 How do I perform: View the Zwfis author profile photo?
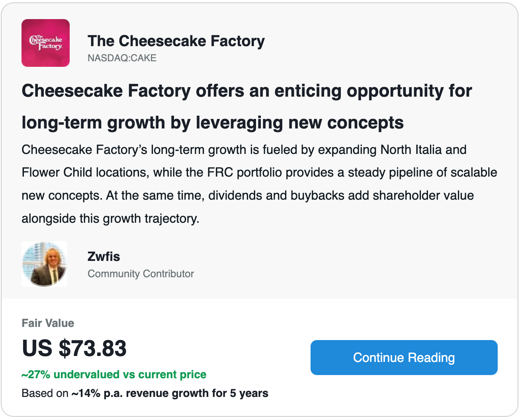(x=44, y=264)
